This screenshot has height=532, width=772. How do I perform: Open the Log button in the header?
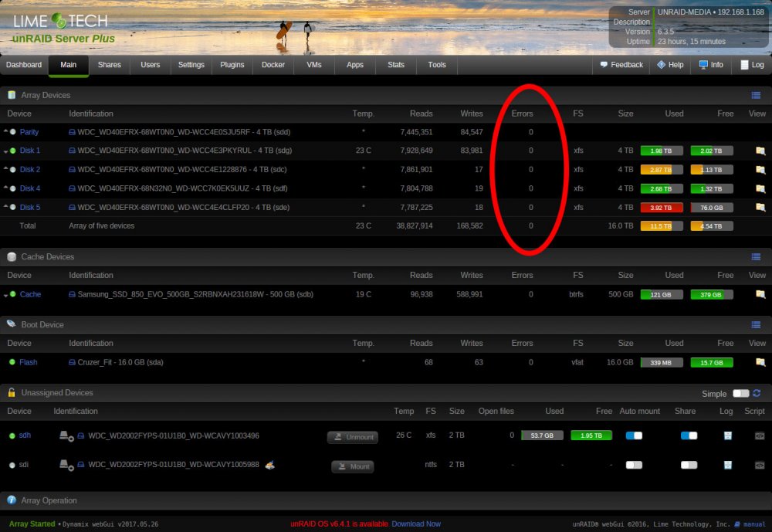(752, 65)
